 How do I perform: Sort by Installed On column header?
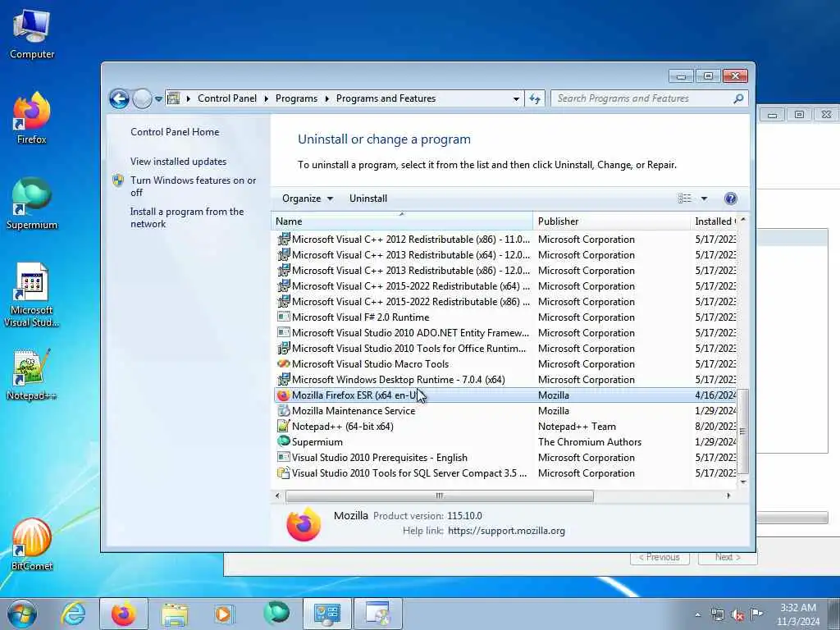714,221
